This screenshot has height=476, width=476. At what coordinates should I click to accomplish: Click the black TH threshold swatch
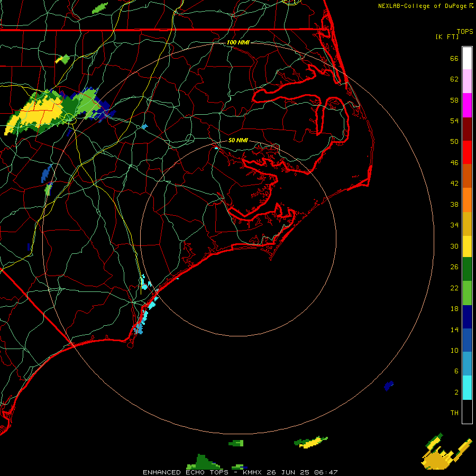click(467, 411)
